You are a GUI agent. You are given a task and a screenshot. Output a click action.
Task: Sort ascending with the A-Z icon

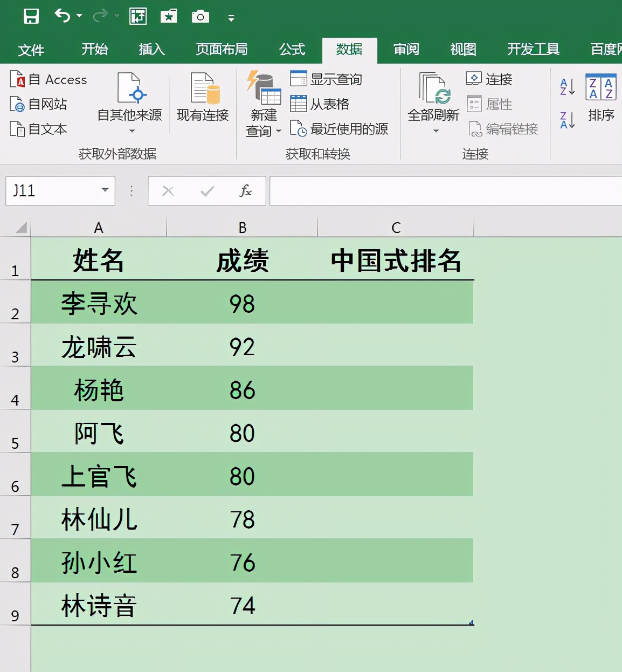[568, 87]
